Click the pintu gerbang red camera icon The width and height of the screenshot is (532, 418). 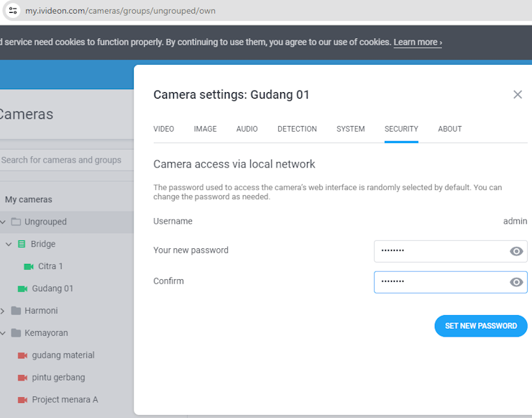(22, 378)
